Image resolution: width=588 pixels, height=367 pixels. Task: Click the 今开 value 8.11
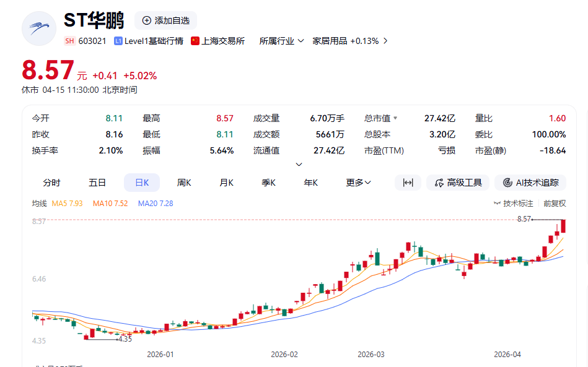tap(114, 118)
